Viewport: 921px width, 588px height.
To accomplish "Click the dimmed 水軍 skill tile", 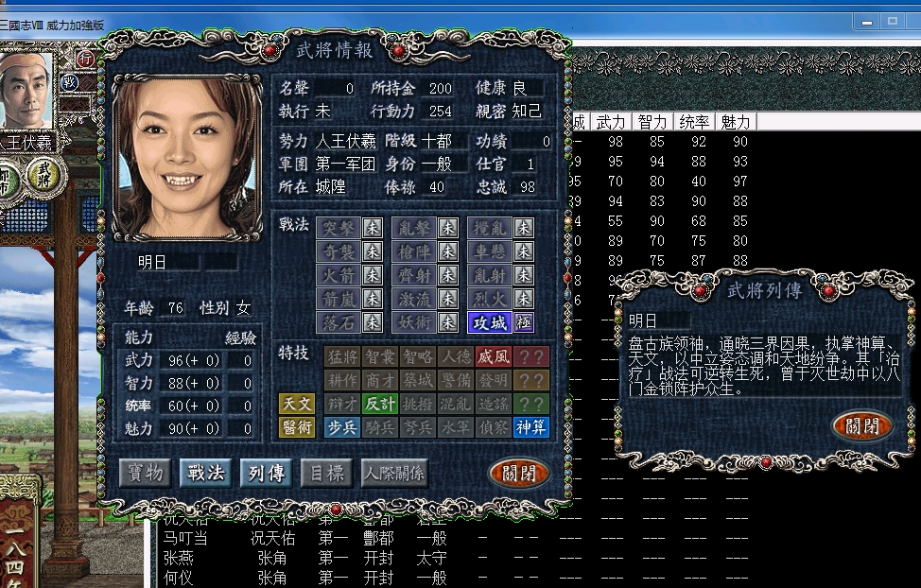I will coord(456,427).
